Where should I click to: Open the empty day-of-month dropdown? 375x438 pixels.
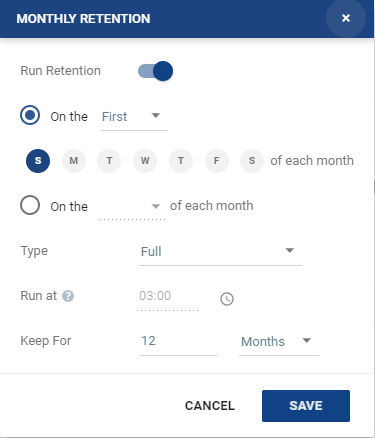point(132,207)
